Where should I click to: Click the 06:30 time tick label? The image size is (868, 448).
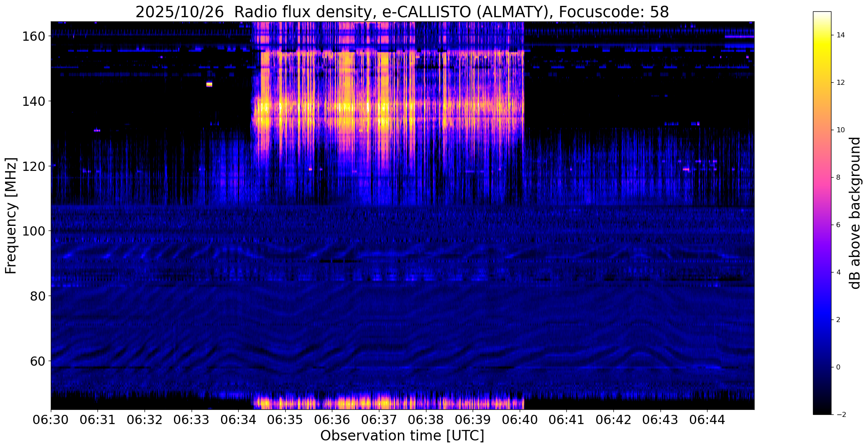51,419
